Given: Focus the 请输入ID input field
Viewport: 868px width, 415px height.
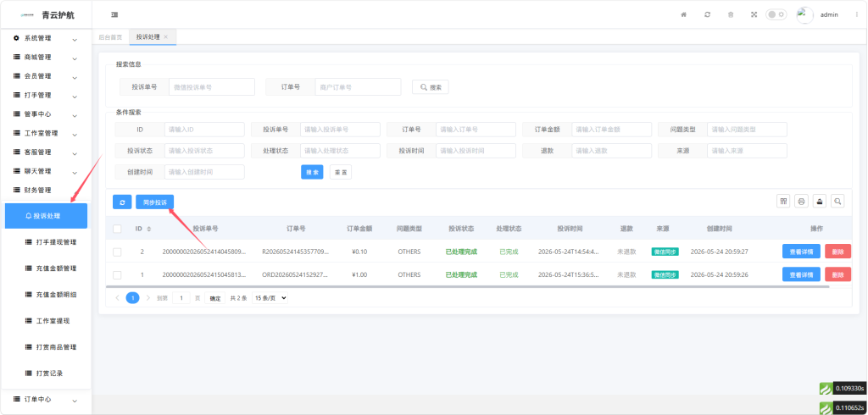Looking at the screenshot, I should 204,130.
